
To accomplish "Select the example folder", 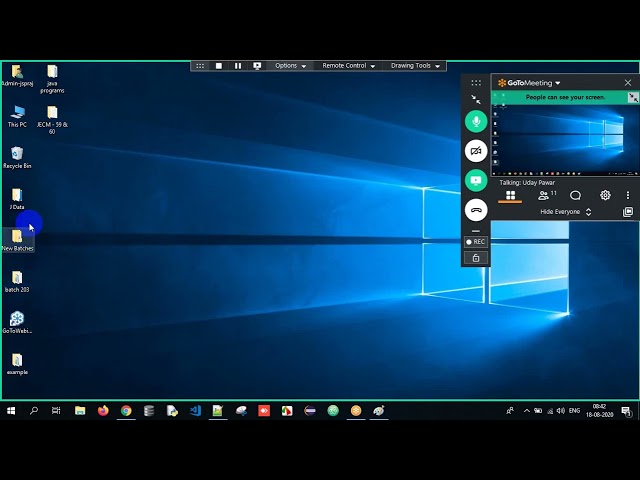I will point(17,364).
